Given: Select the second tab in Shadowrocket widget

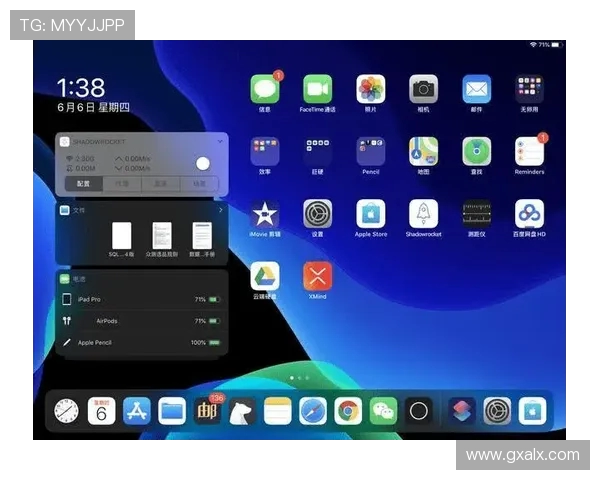Looking at the screenshot, I should tap(120, 184).
